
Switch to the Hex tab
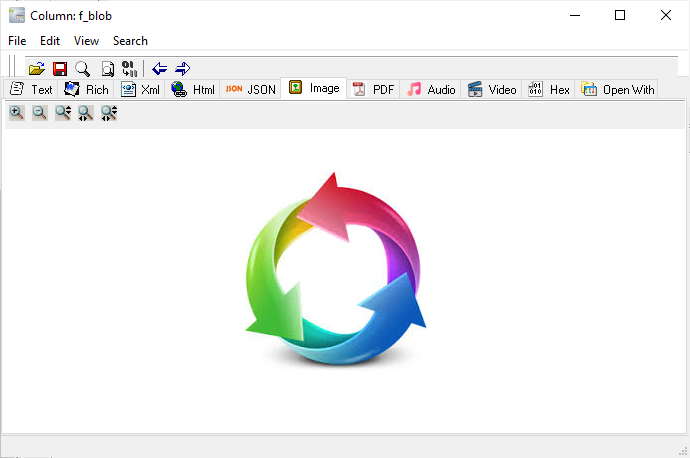[x=549, y=89]
